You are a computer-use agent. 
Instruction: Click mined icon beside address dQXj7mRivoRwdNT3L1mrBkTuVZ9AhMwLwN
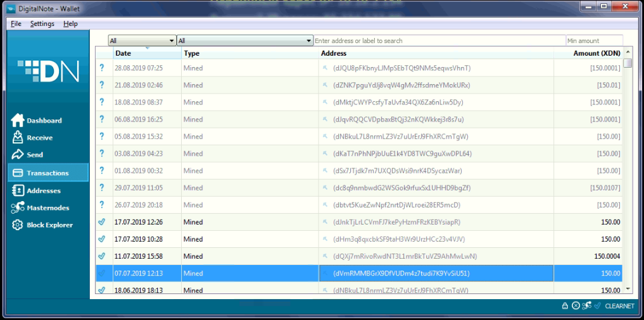(x=325, y=256)
